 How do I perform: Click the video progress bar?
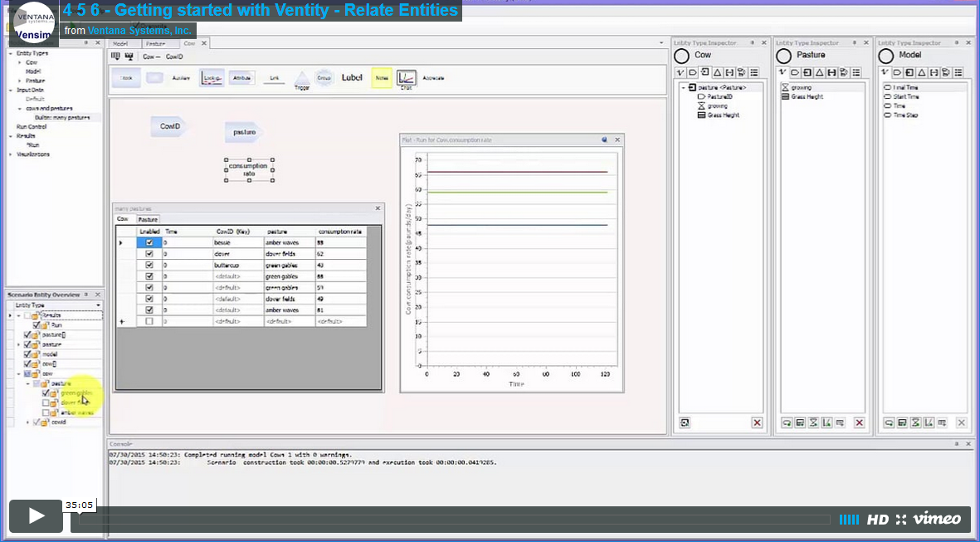click(x=455, y=520)
